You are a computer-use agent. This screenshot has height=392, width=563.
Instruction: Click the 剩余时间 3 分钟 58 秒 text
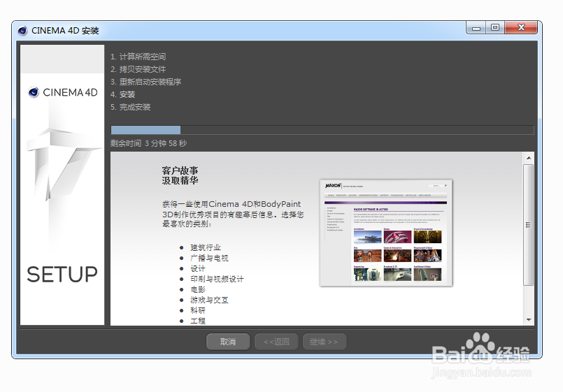tap(149, 143)
